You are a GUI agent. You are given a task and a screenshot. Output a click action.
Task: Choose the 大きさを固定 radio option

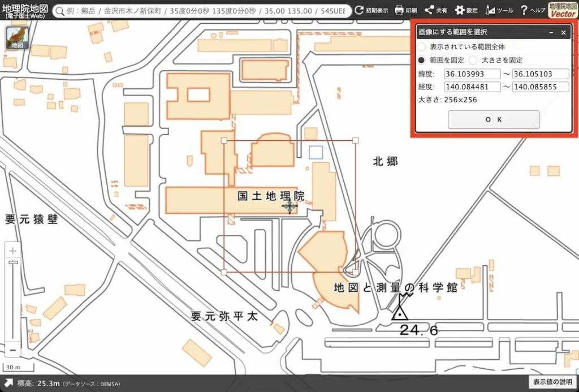[473, 60]
